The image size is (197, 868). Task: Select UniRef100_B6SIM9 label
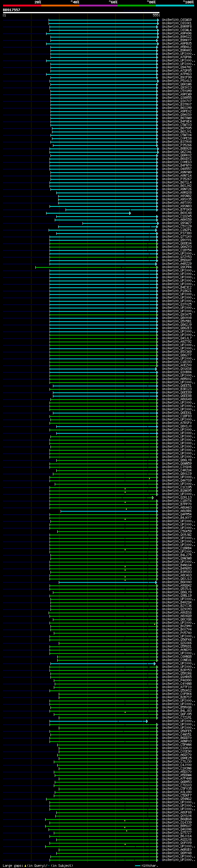[x=177, y=108]
